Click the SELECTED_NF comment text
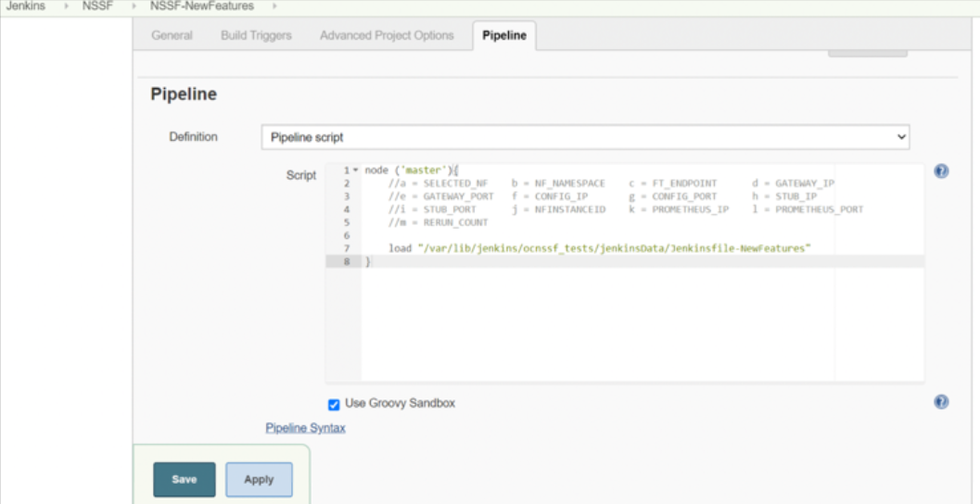Viewport: 980px width, 504px height. [455, 183]
